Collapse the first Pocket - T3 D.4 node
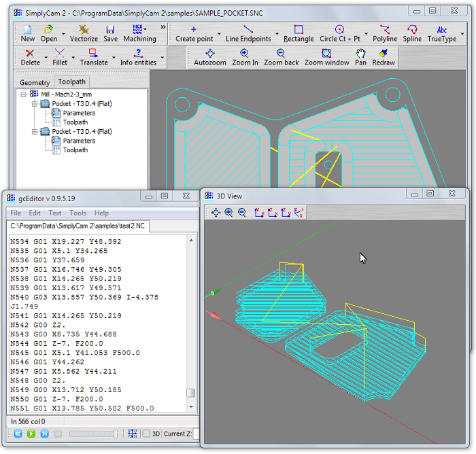The image size is (476, 454). click(x=35, y=104)
